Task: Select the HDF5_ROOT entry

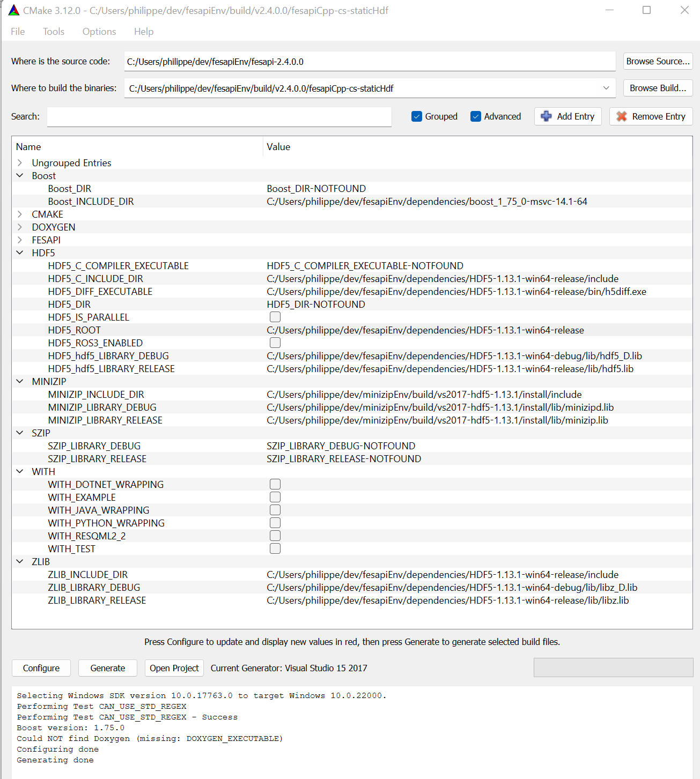Action: pyautogui.click(x=74, y=330)
